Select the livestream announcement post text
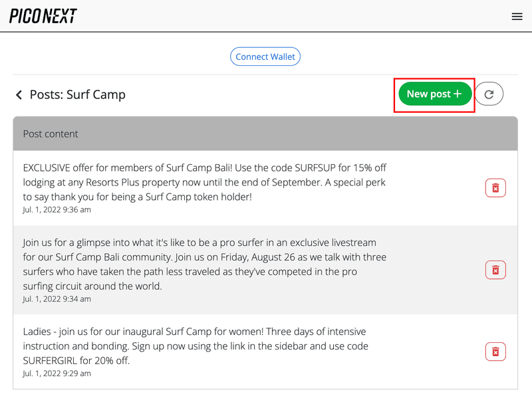 click(205, 264)
